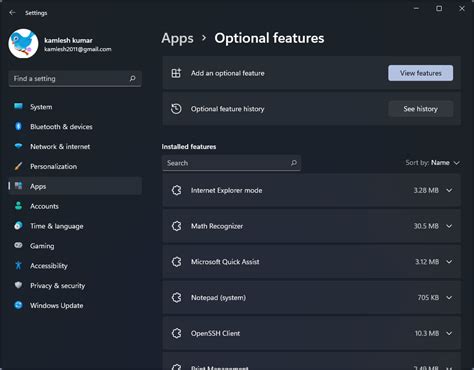Viewport: 474px width, 370px height.
Task: Click the View features button
Action: click(420, 73)
